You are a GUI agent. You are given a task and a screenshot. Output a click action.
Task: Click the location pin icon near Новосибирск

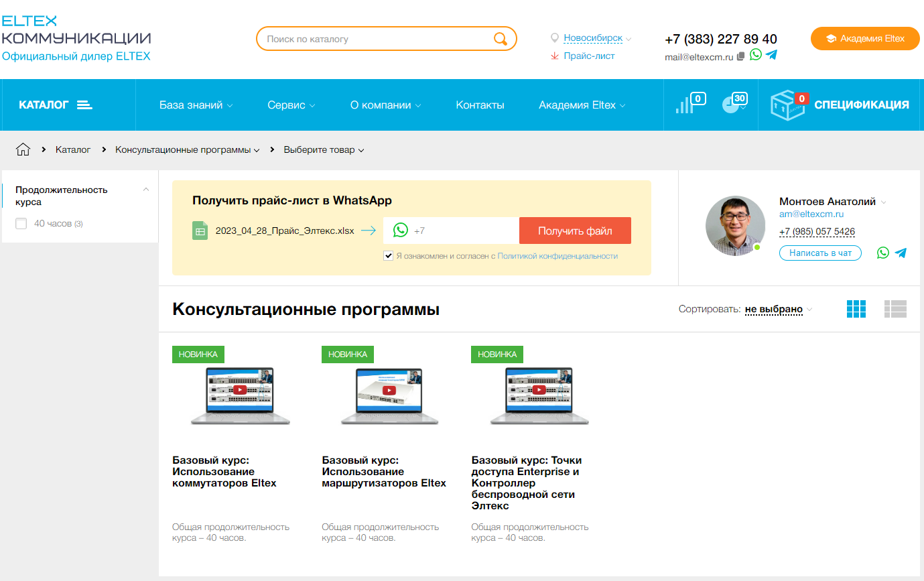555,38
